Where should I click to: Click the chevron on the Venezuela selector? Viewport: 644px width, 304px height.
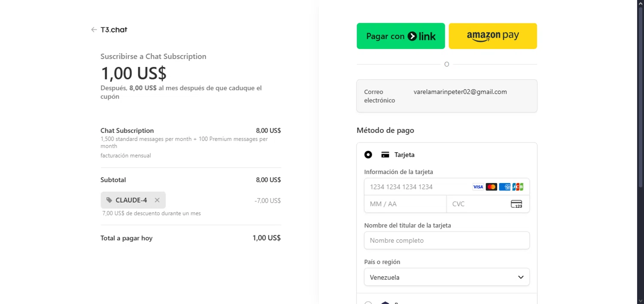[521, 277]
